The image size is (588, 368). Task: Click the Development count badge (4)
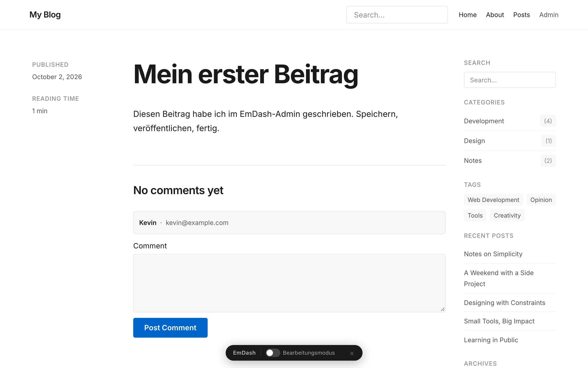(548, 121)
